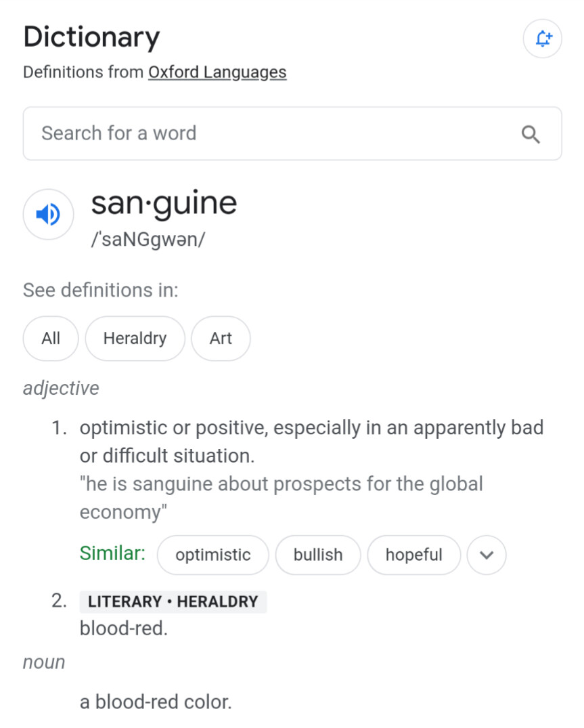Open the Oxford Languages link
584x728 pixels.
217,72
